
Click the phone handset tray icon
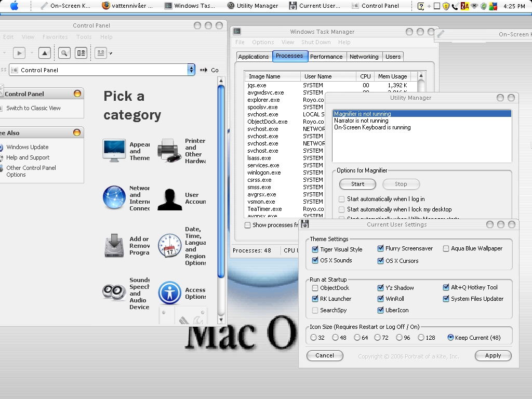click(455, 6)
